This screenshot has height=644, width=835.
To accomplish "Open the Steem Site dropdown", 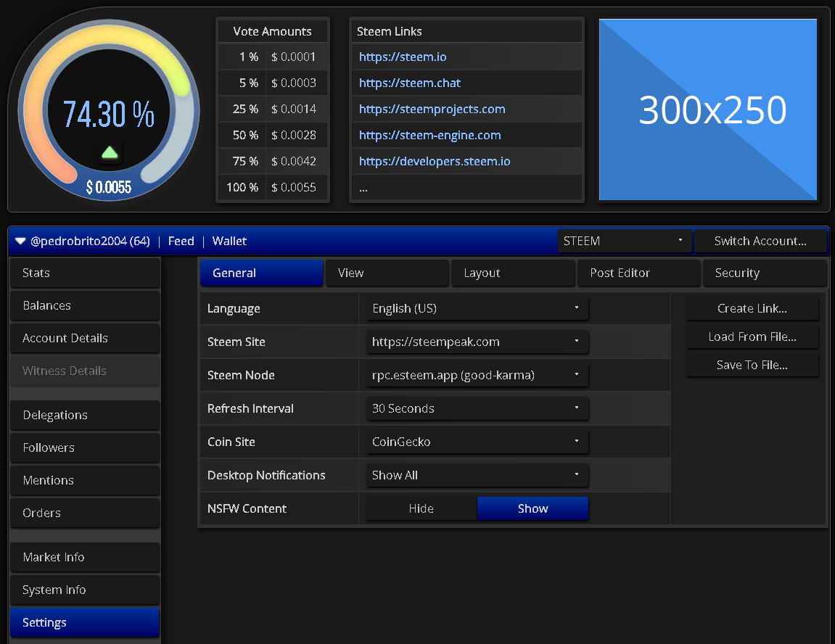I will click(477, 342).
